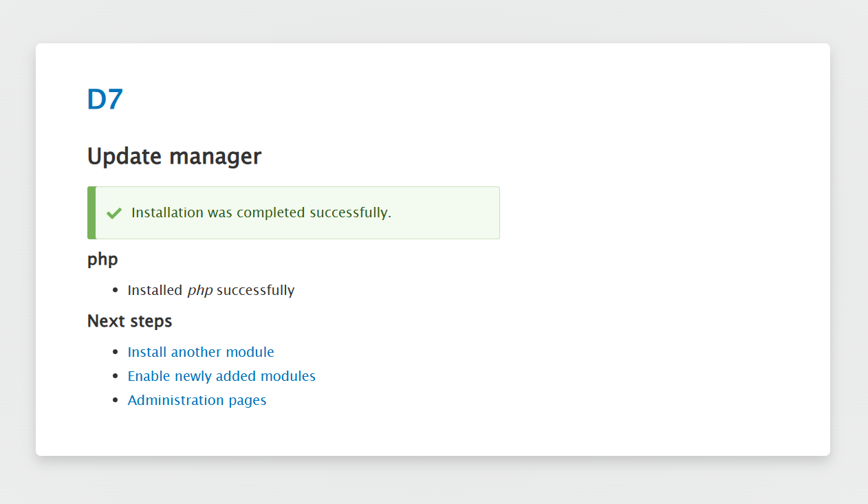868x504 pixels.
Task: Click the Next steps heading
Action: [x=129, y=321]
